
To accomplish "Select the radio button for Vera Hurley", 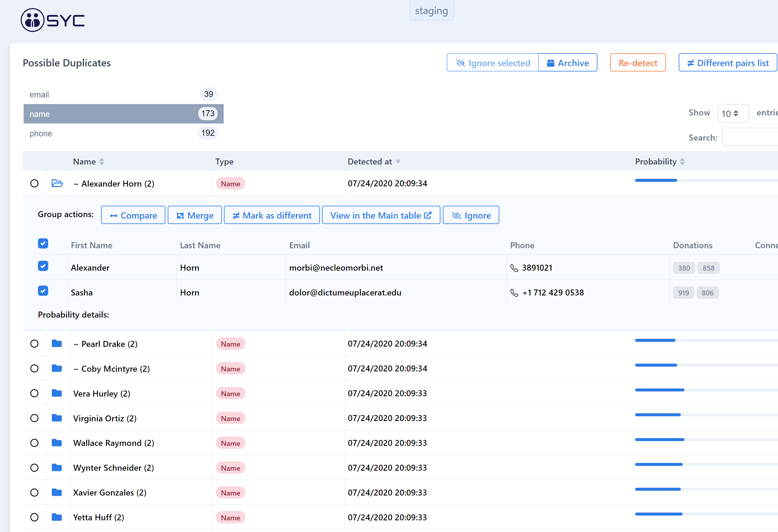I will (x=34, y=393).
